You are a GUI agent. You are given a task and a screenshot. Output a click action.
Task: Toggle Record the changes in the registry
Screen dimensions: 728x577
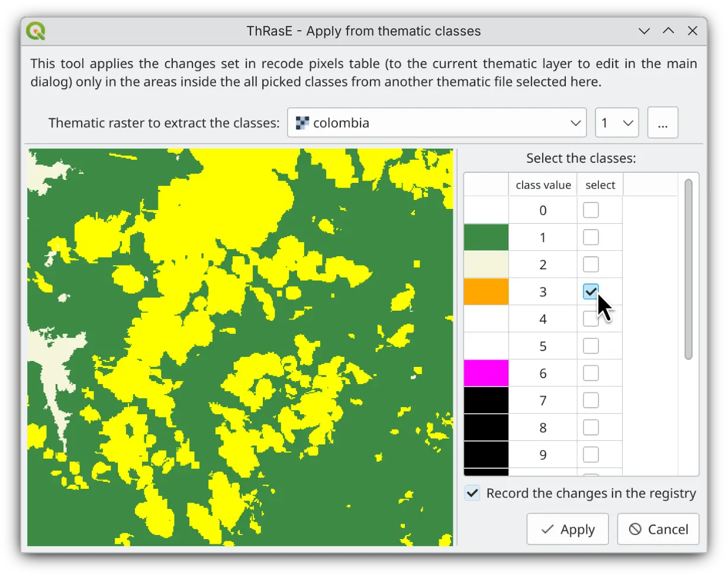point(472,493)
